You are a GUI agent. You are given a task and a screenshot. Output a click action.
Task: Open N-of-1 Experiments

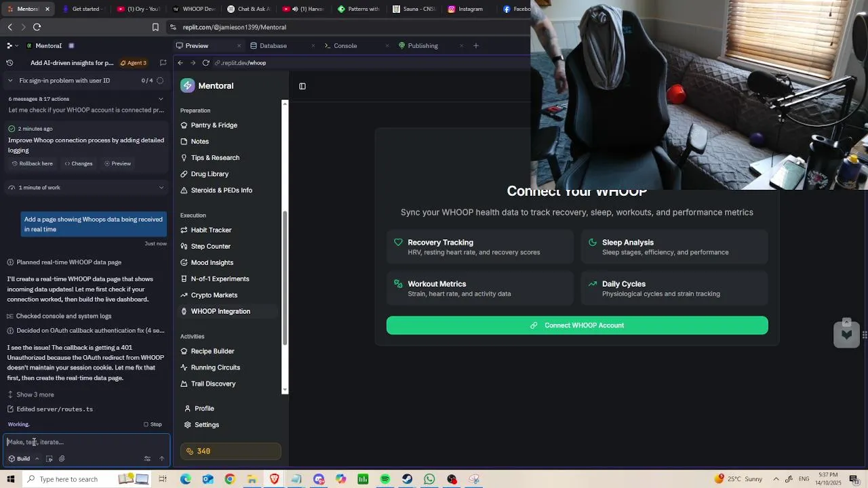[215, 279]
